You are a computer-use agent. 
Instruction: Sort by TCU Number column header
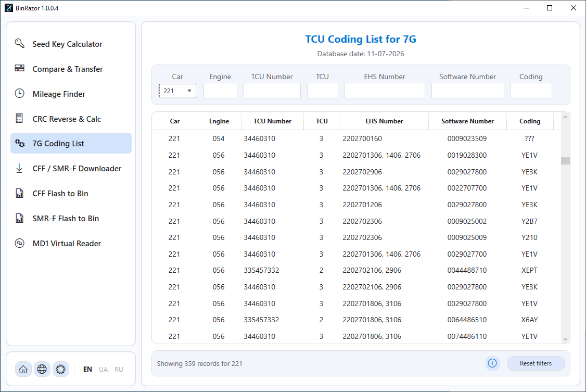[x=273, y=121]
